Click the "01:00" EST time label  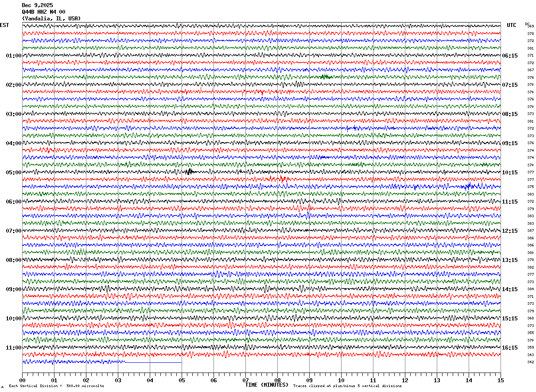[13, 56]
